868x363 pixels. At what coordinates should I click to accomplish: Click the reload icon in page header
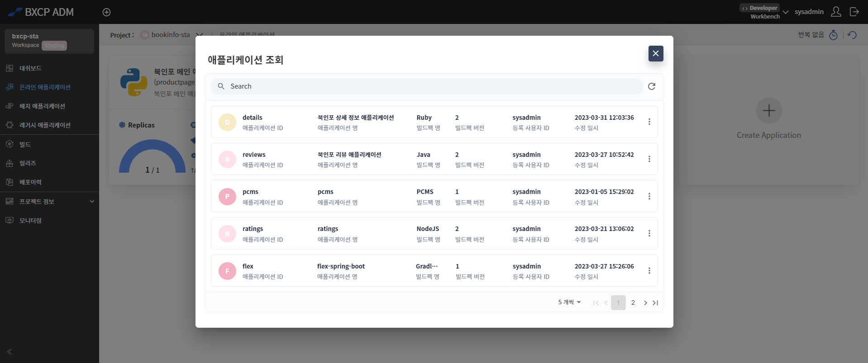click(x=852, y=35)
